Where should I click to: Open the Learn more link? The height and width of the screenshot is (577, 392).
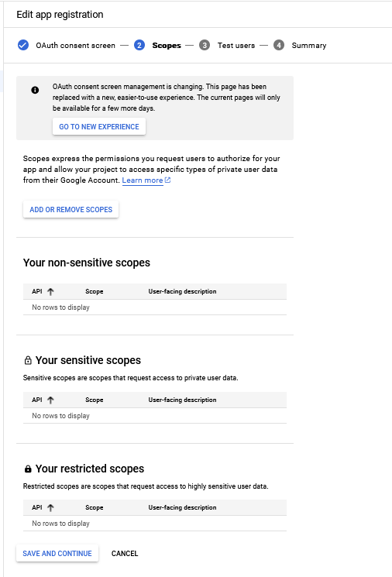pos(143,180)
